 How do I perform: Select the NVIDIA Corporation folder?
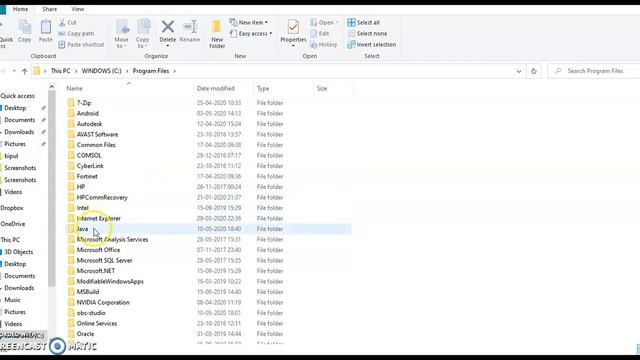(x=103, y=302)
